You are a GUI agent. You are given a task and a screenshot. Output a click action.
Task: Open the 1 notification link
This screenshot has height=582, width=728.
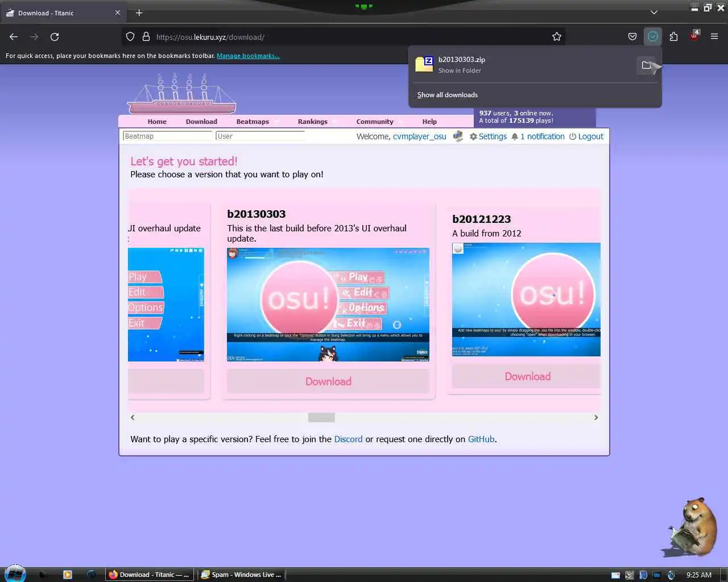tap(543, 136)
